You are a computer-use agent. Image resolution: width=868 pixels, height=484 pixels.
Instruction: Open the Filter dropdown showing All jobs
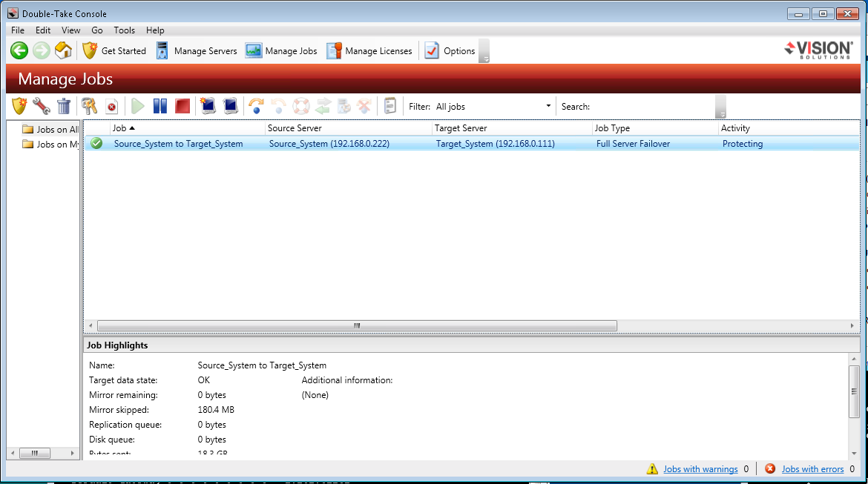pos(494,107)
